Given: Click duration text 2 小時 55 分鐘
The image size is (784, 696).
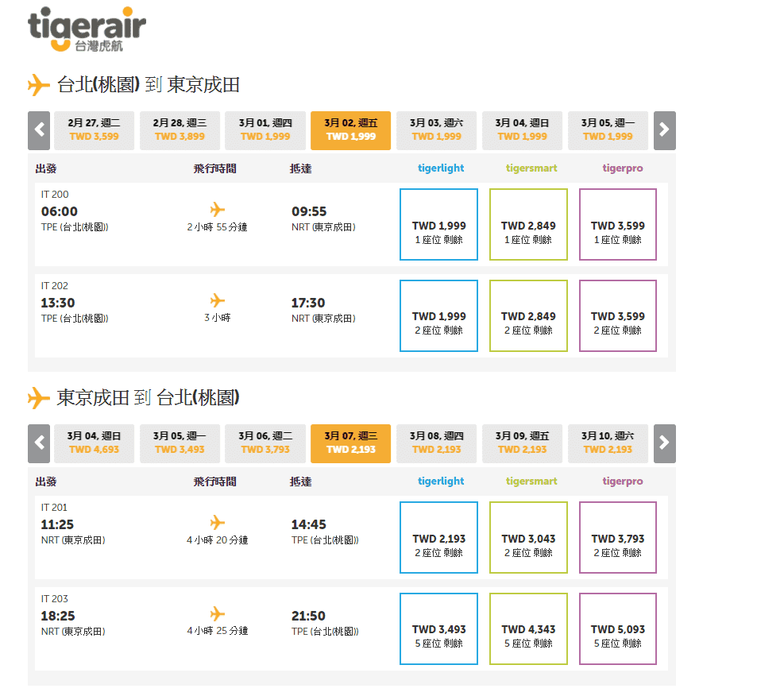Looking at the screenshot, I should coord(217,227).
